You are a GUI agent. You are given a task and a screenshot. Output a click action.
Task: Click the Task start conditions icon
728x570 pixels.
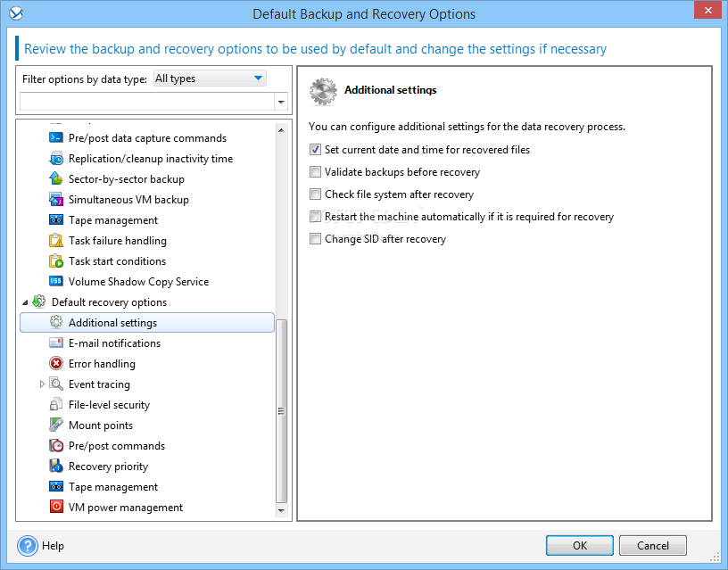[x=56, y=260]
